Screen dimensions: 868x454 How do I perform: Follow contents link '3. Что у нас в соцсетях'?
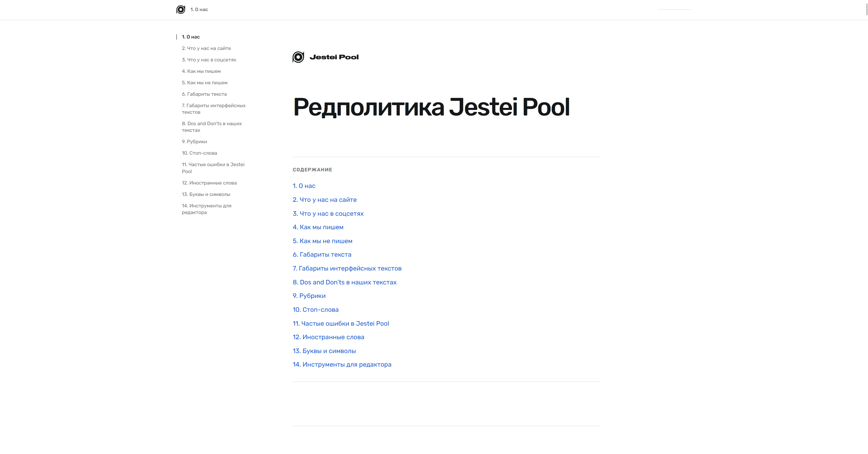click(x=328, y=214)
